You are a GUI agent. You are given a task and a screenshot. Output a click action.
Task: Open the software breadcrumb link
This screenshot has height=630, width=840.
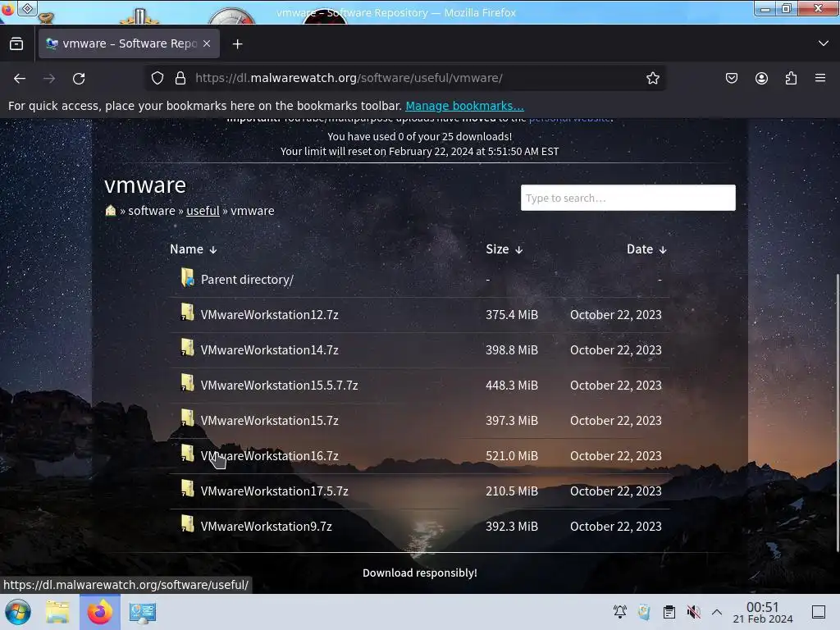(x=152, y=211)
